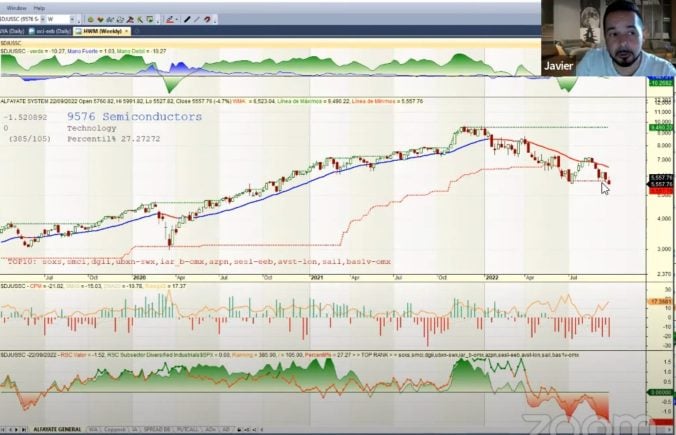Click the ALFAYATE SYSTEM price header line

tap(212, 101)
